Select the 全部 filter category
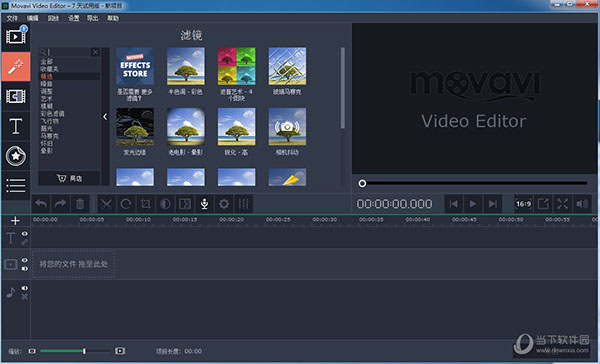 (x=46, y=62)
